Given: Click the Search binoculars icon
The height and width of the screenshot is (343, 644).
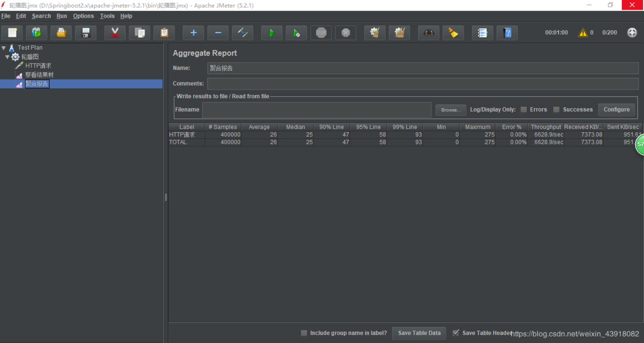Looking at the screenshot, I should point(429,33).
